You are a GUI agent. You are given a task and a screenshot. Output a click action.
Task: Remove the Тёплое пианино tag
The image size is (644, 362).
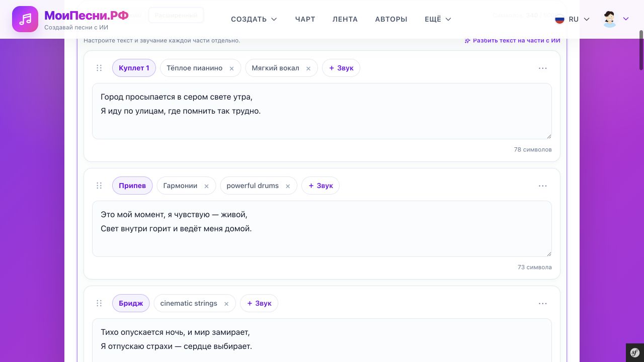[231, 68]
